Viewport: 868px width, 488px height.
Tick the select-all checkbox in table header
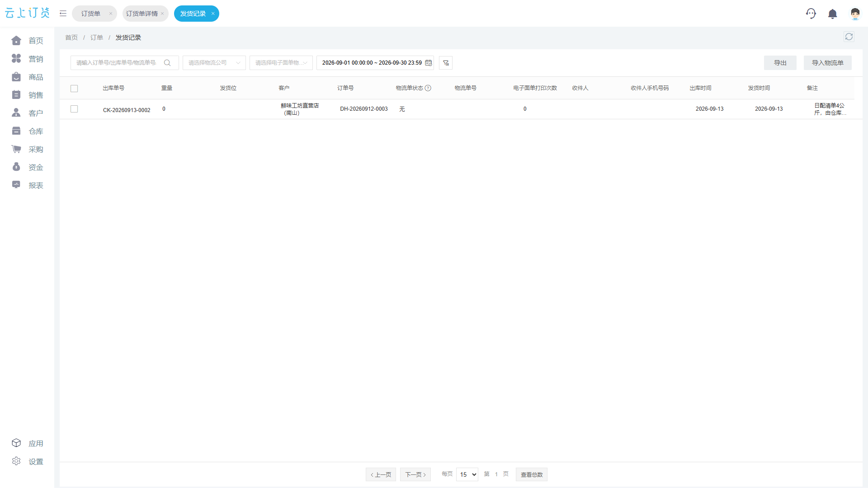coord(74,89)
